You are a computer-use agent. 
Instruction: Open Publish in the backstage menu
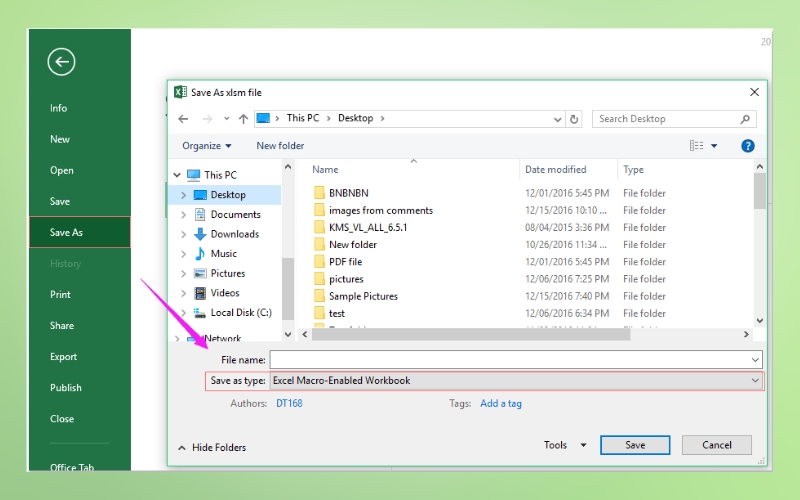pos(65,388)
